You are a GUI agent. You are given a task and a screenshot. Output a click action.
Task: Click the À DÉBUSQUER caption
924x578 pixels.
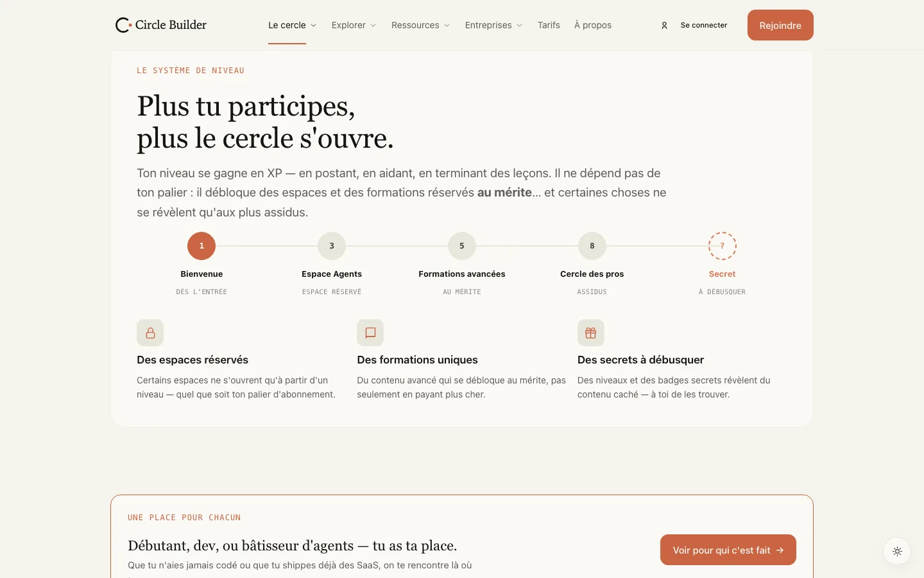[723, 292]
